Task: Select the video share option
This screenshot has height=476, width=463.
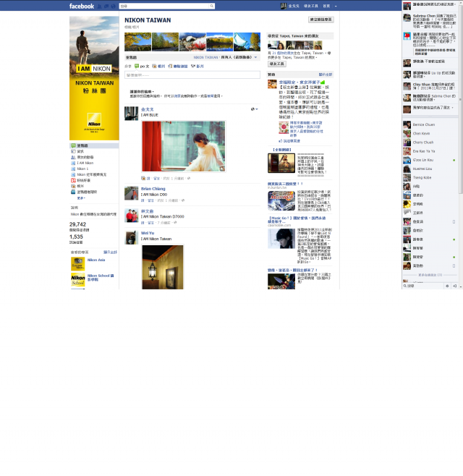Action: [197, 66]
